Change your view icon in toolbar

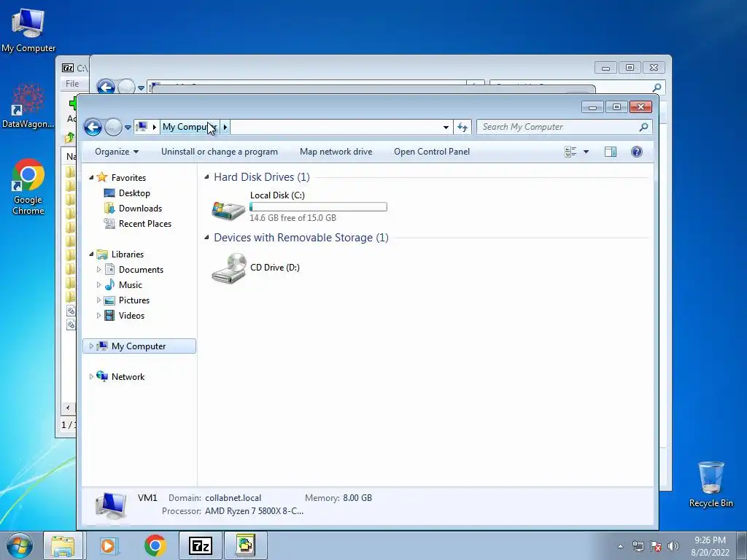(570, 152)
